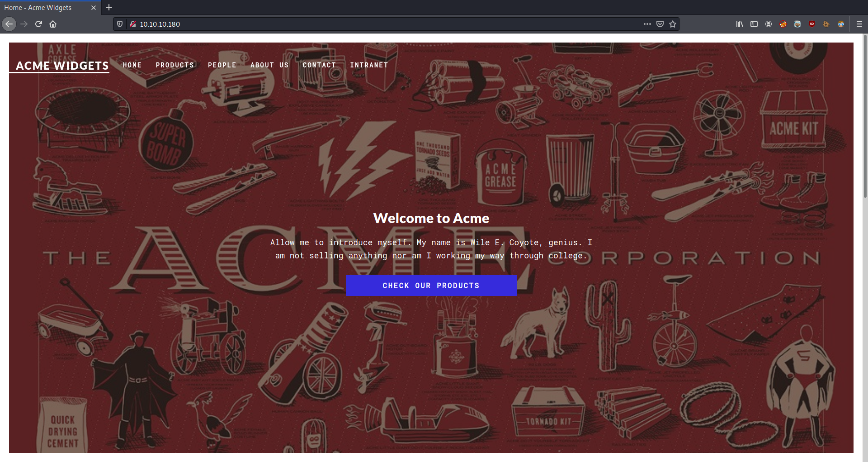Click the cookie jar extension icon

pos(797,24)
